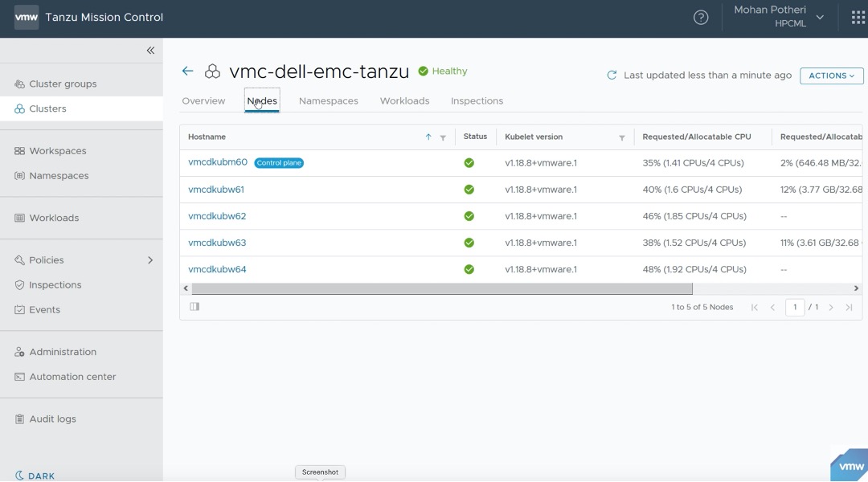Click the 35% (1.41 CPUs/4 CPUs) cell
868x482 pixels.
point(693,163)
